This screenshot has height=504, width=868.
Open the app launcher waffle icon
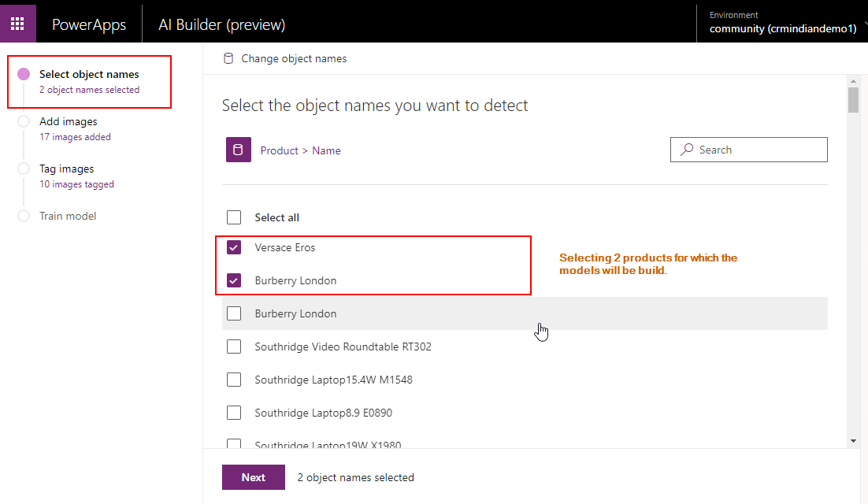(x=17, y=24)
